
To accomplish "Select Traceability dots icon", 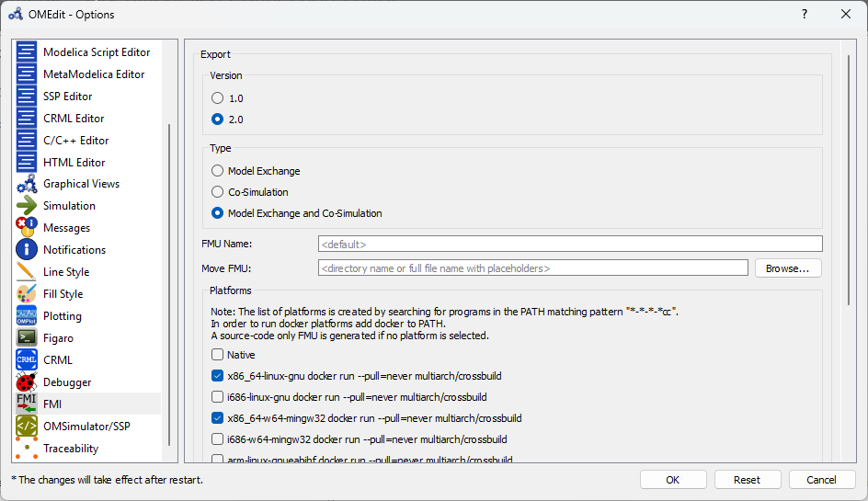I will coord(26,448).
